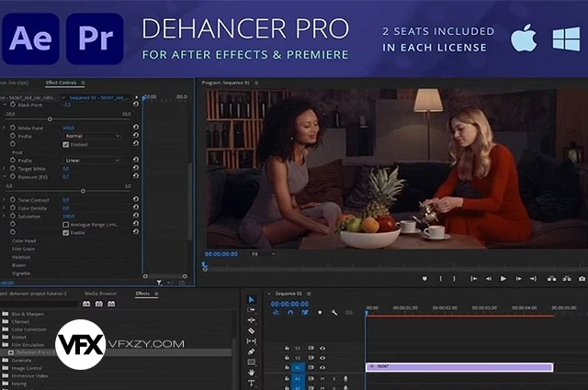Viewport: 588px width, 390px height.
Task: Play the Program monitor sequence
Action: (x=503, y=279)
